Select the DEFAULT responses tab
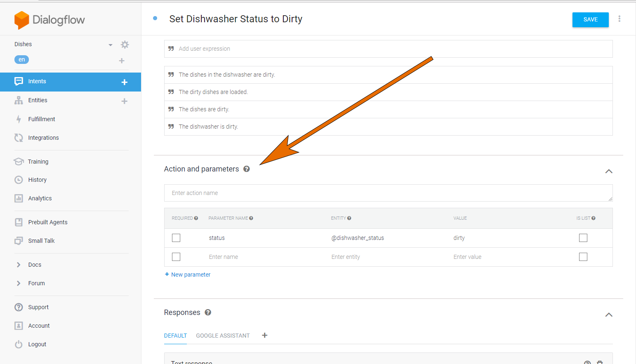Viewport: 636px width, 364px height. [175, 336]
